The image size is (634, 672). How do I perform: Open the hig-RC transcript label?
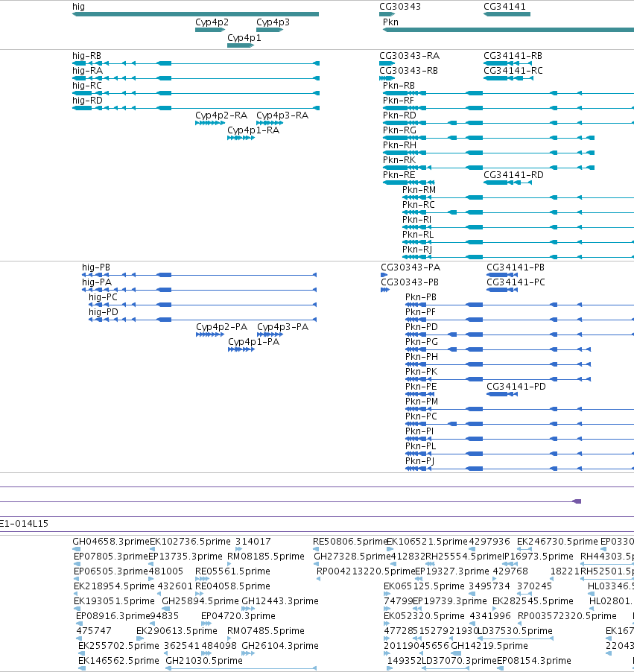click(87, 86)
